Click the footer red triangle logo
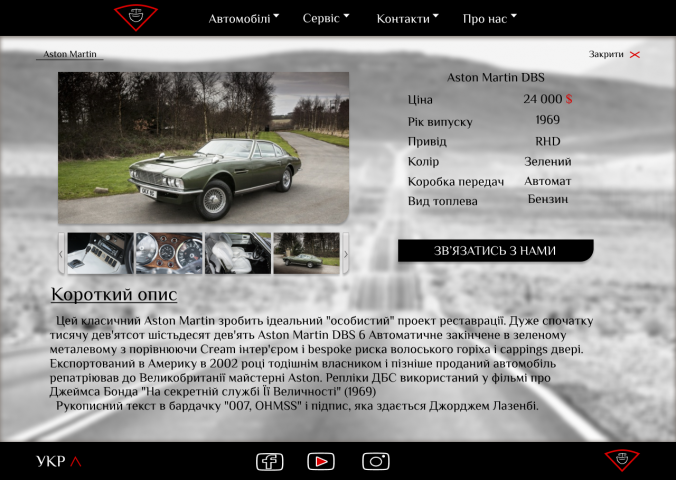 click(x=622, y=460)
